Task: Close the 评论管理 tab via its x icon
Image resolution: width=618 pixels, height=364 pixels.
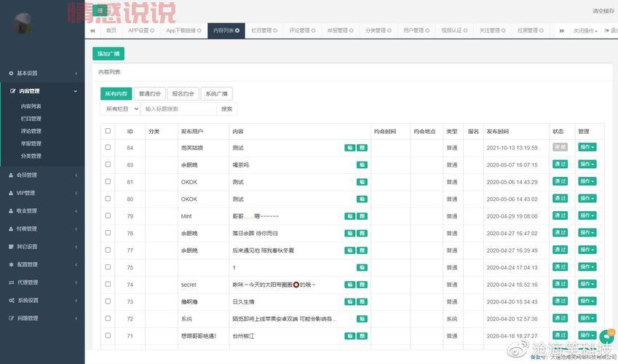Action: (x=313, y=31)
